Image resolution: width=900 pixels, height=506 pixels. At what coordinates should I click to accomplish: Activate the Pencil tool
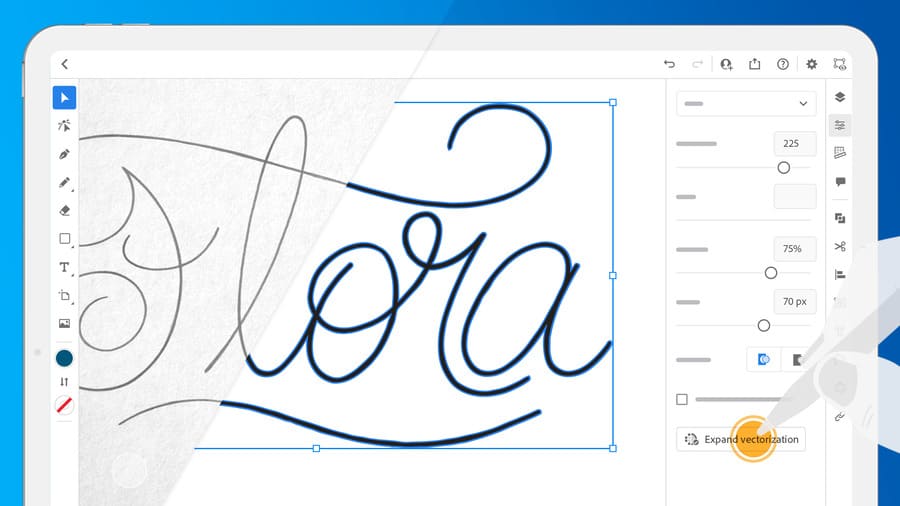64,183
